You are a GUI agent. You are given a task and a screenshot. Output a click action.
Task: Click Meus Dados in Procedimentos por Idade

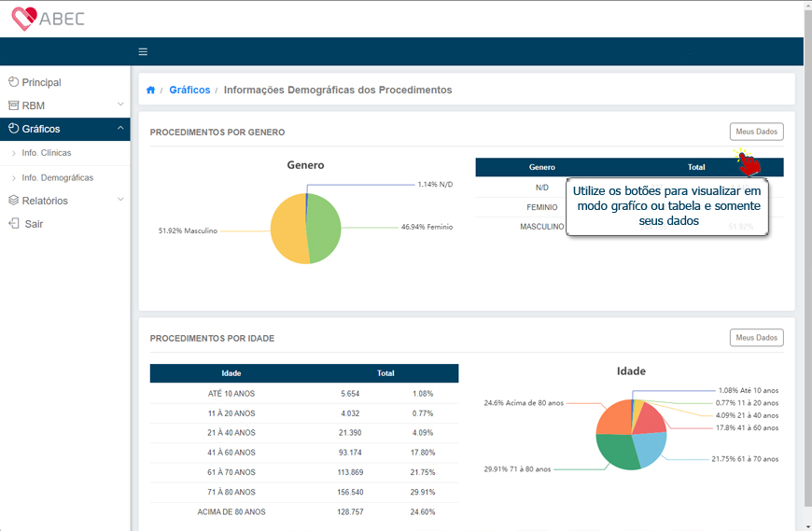tap(757, 338)
